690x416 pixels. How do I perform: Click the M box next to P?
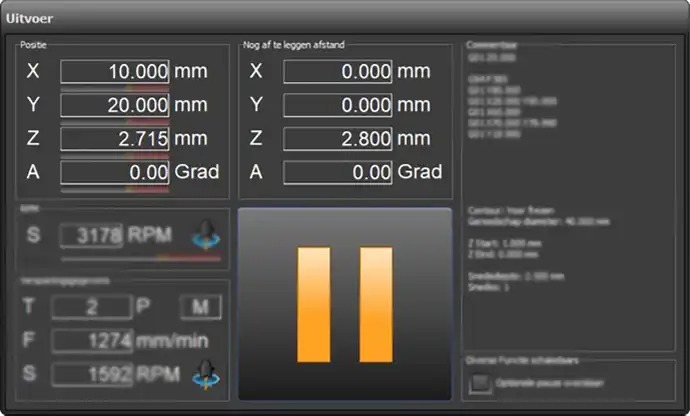tap(201, 307)
